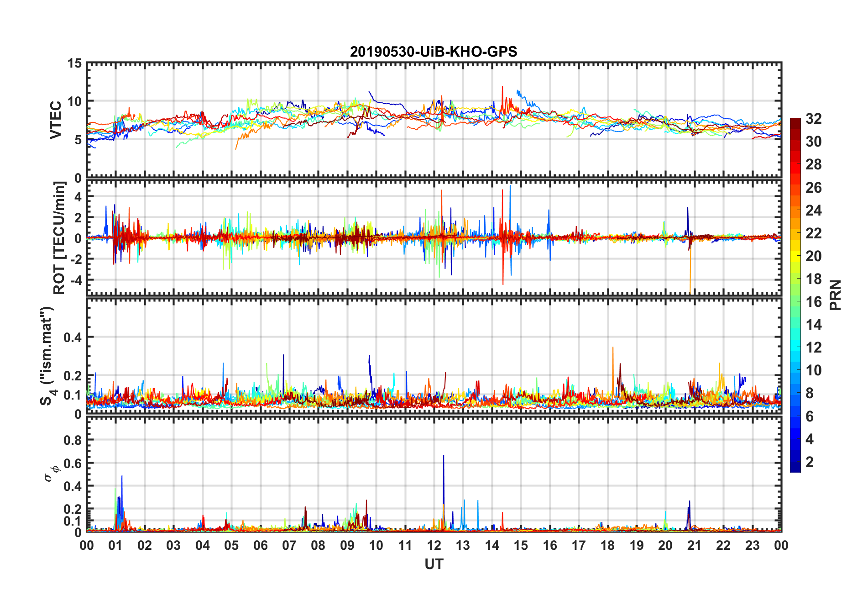Click ROT axis tick value 4

[x=78, y=197]
